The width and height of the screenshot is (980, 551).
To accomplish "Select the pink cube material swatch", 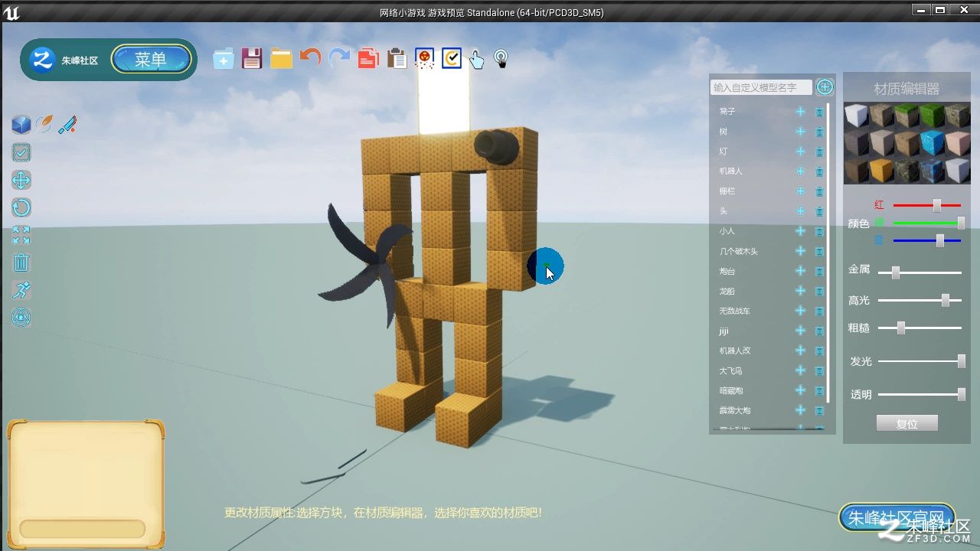I will point(958,142).
